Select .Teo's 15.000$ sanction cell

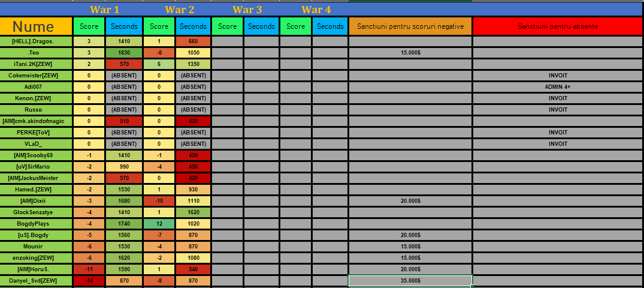410,53
